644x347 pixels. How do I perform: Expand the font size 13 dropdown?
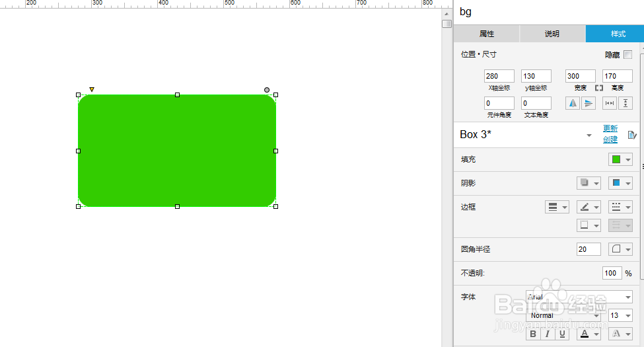point(628,315)
